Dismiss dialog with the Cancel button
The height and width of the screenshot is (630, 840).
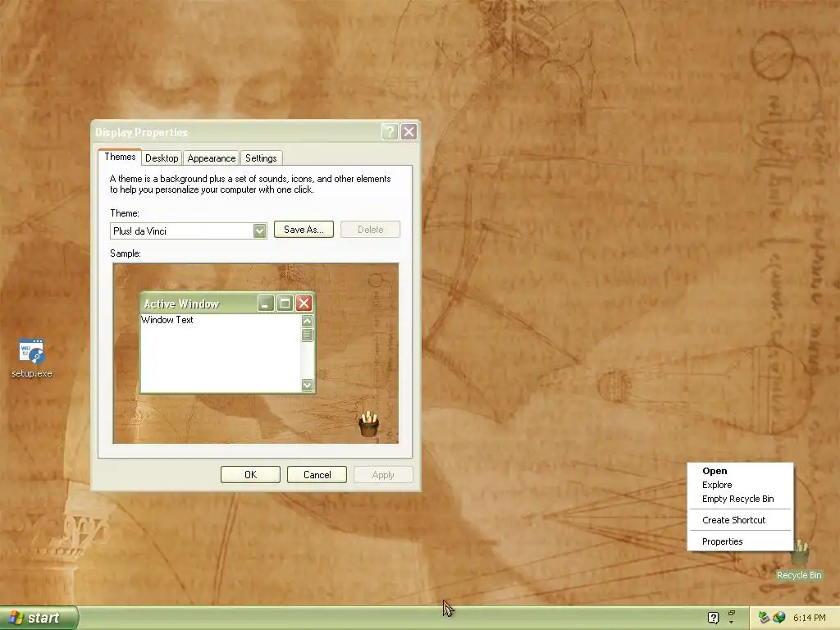[x=317, y=475]
